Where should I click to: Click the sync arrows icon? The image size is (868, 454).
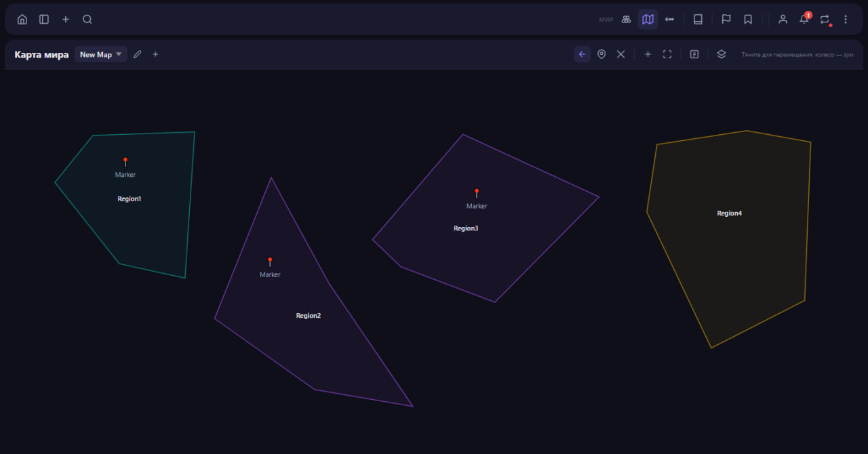(x=825, y=20)
